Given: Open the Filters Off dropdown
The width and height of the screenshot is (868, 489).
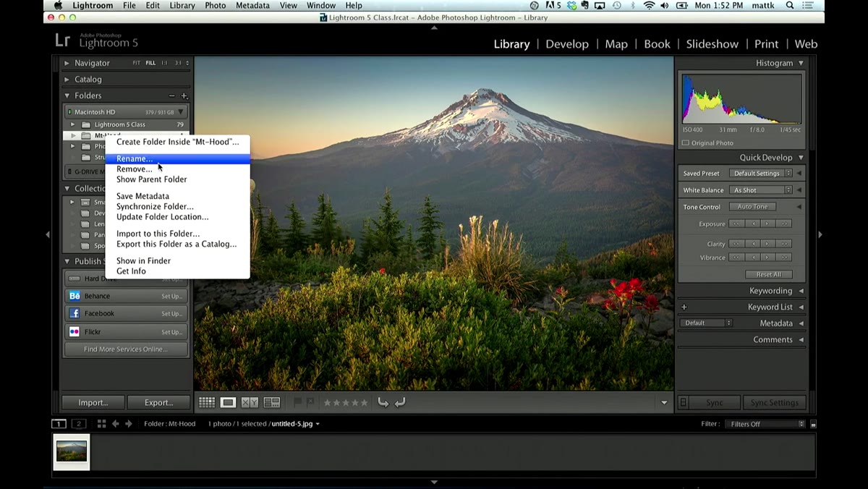Looking at the screenshot, I should tap(766, 424).
